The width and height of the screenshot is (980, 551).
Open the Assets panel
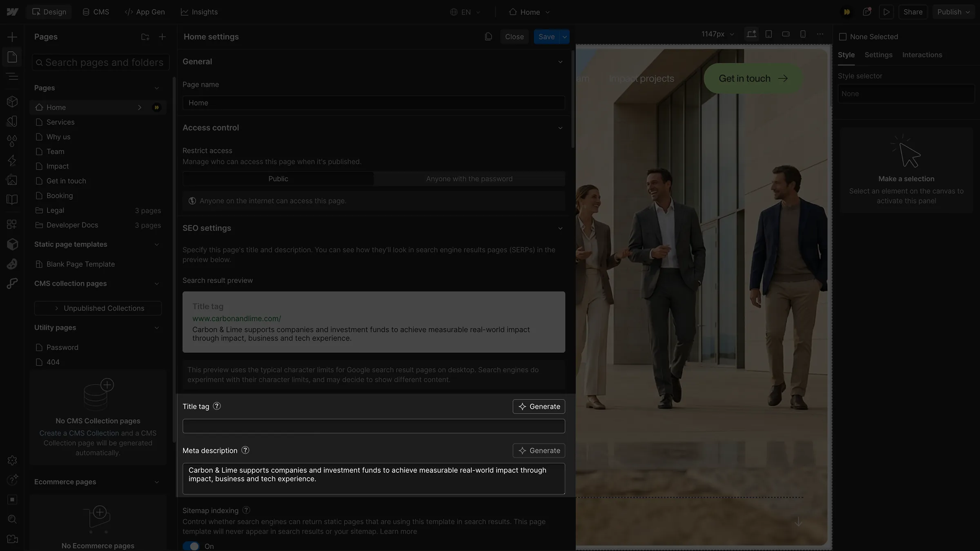tap(12, 180)
